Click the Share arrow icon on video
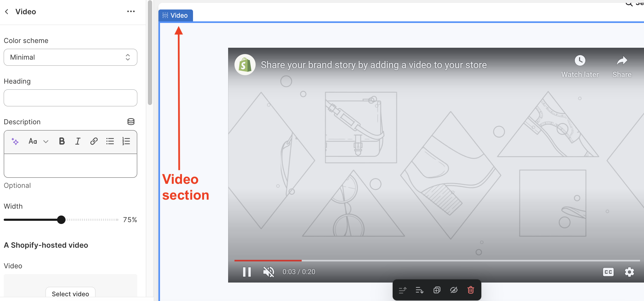644x301 pixels. pos(622,61)
